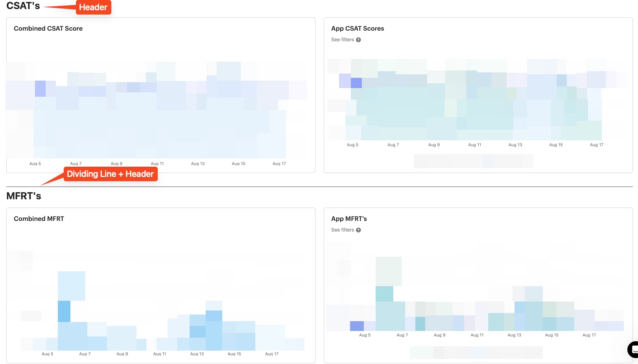Click Aug 15 on App MFRT's axis
The image size is (638, 364).
(552, 335)
